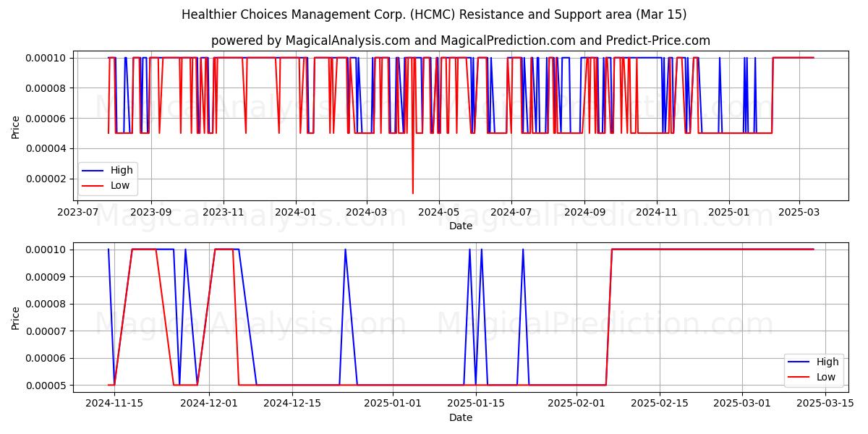Click the '2024-12-01' lower x-axis label
The image size is (868, 434).
tap(209, 404)
